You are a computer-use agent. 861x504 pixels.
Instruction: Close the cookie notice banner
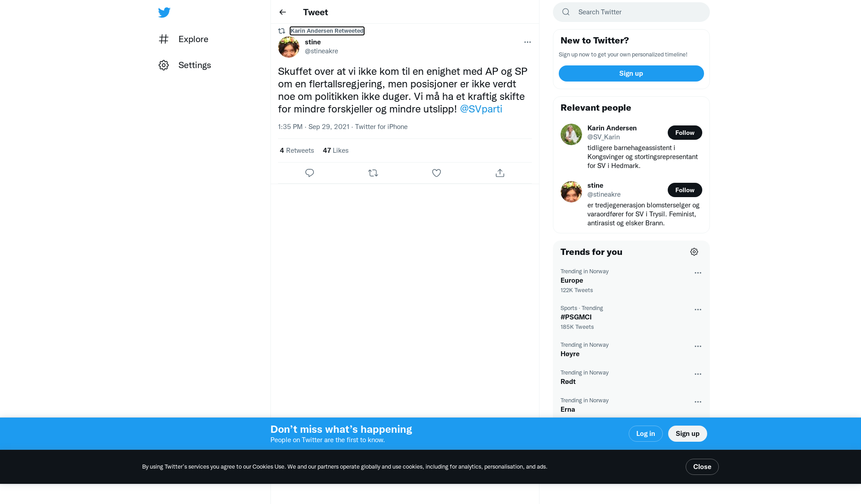click(702, 467)
